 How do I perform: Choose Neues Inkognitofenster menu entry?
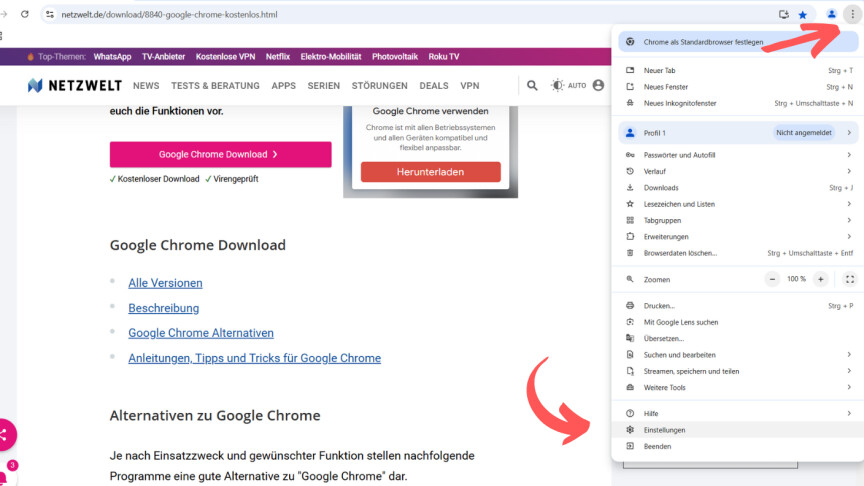click(680, 103)
